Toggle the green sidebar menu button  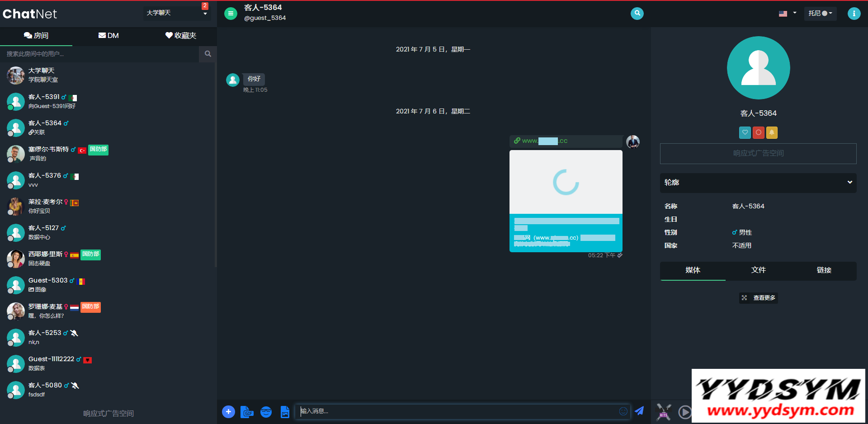(231, 14)
